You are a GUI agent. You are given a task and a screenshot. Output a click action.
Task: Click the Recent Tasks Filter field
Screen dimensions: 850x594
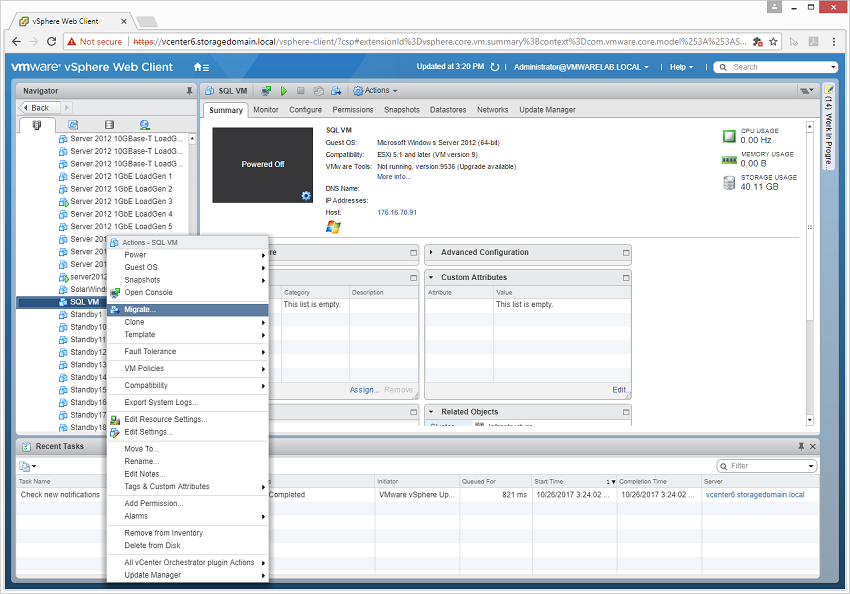767,466
